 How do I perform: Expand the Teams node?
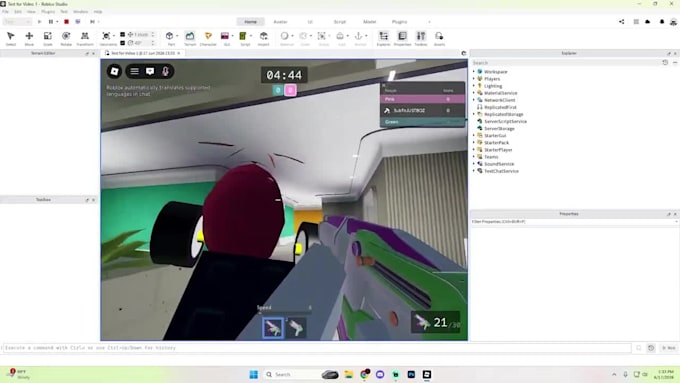coord(474,157)
